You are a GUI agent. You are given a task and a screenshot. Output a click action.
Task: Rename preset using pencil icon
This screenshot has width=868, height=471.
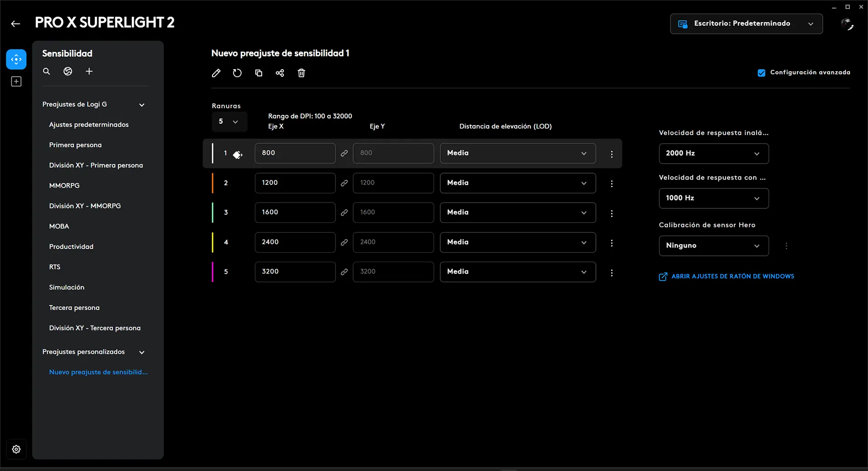(216, 73)
